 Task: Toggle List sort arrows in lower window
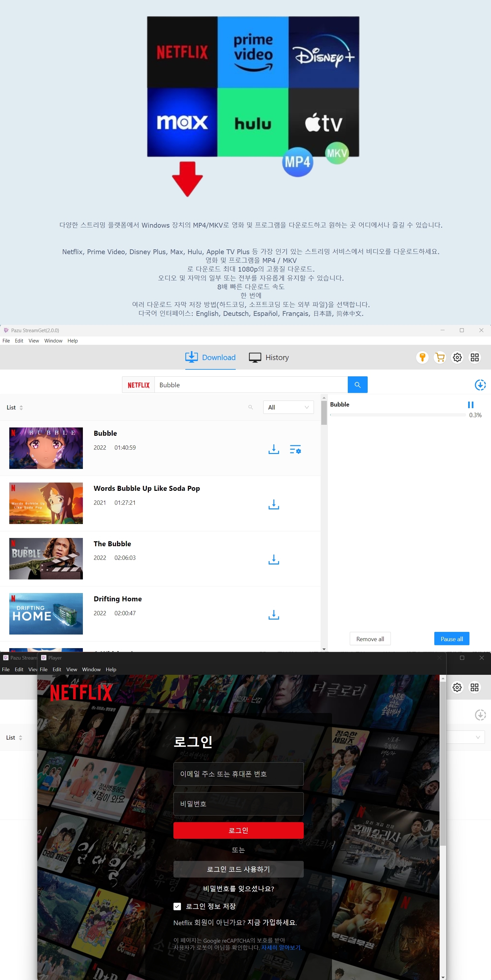coord(21,737)
